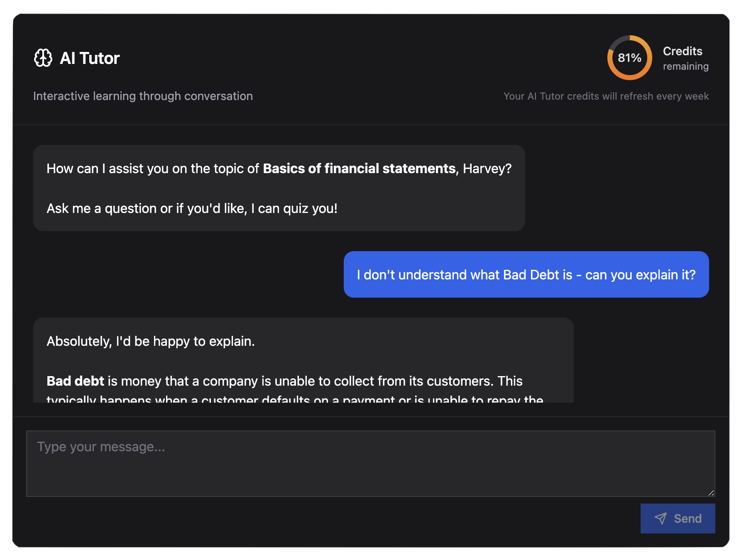Screen dimensions: 739x560
Task: Focus the Type your message input box
Action: click(x=370, y=463)
